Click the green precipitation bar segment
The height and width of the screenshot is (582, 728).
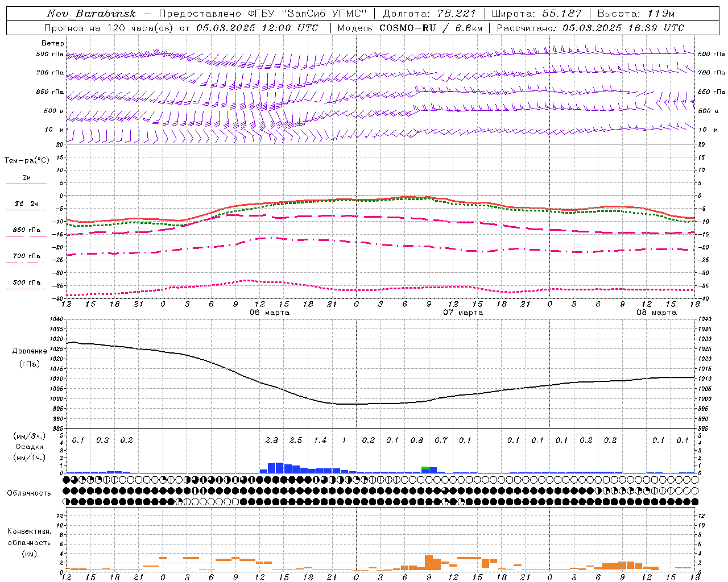pyautogui.click(x=425, y=467)
